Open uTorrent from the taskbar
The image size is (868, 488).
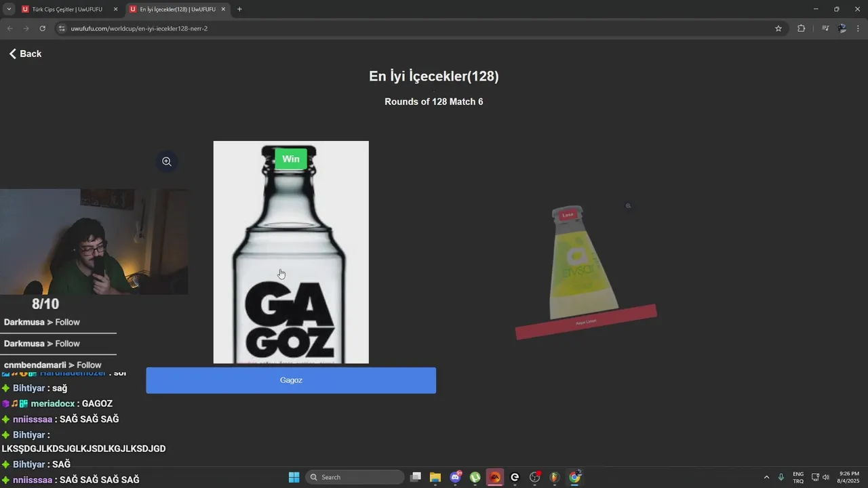click(475, 477)
